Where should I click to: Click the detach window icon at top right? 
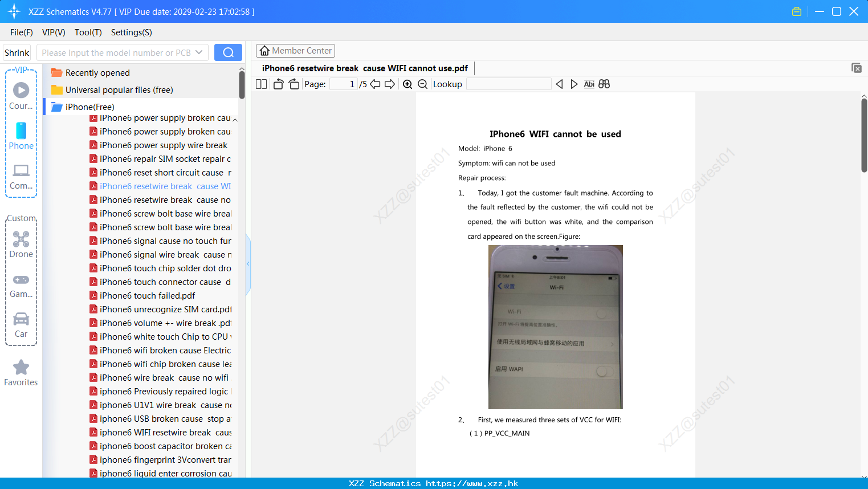[x=857, y=68]
